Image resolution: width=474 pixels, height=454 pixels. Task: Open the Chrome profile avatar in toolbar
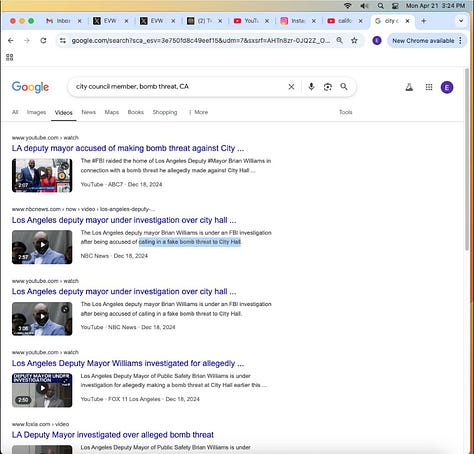click(377, 41)
